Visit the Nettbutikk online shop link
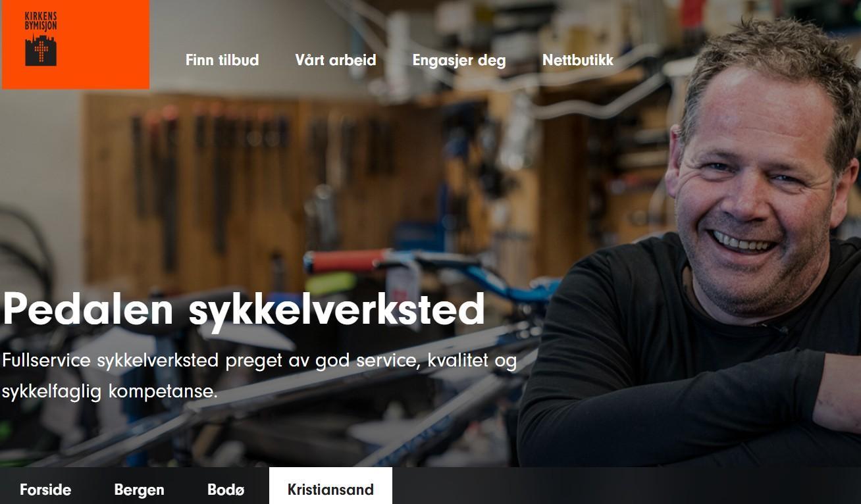The width and height of the screenshot is (861, 504). [578, 60]
